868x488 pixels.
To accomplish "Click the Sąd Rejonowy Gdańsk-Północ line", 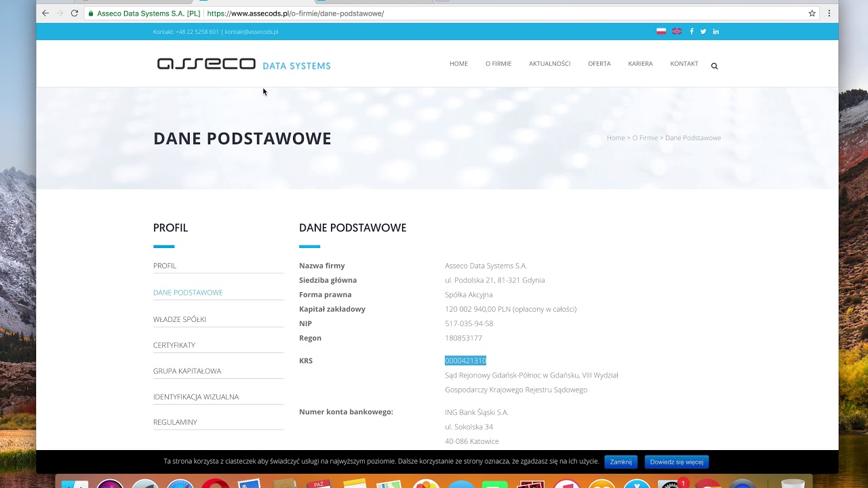I will (532, 375).
